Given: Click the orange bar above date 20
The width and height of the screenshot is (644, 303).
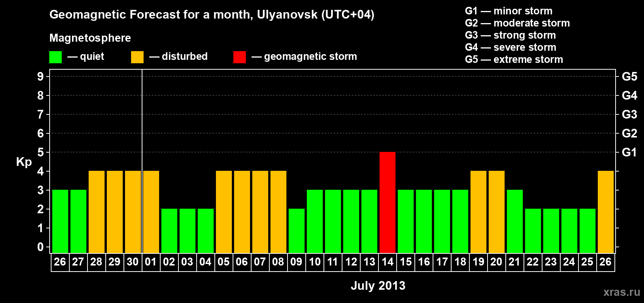Looking at the screenshot, I should click(x=497, y=212).
